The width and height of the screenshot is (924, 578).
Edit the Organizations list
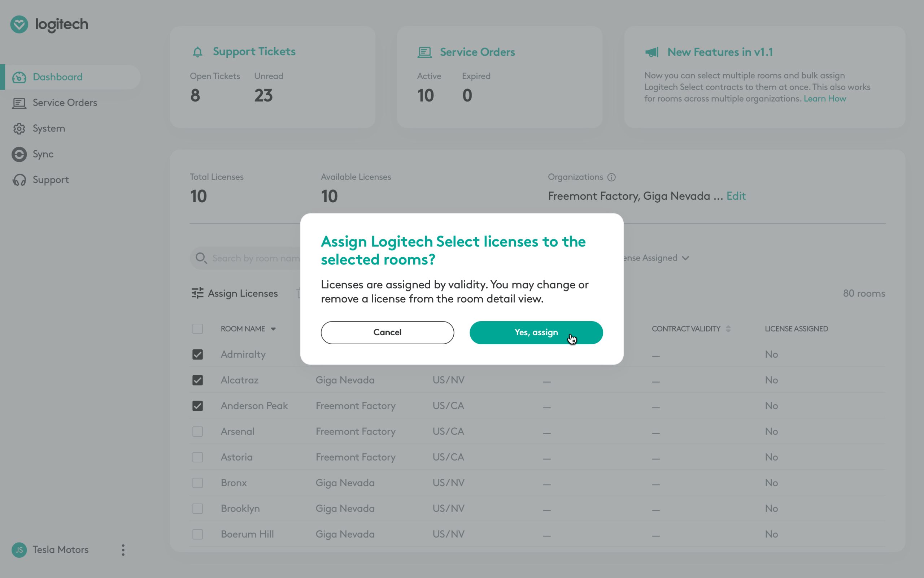tap(736, 196)
